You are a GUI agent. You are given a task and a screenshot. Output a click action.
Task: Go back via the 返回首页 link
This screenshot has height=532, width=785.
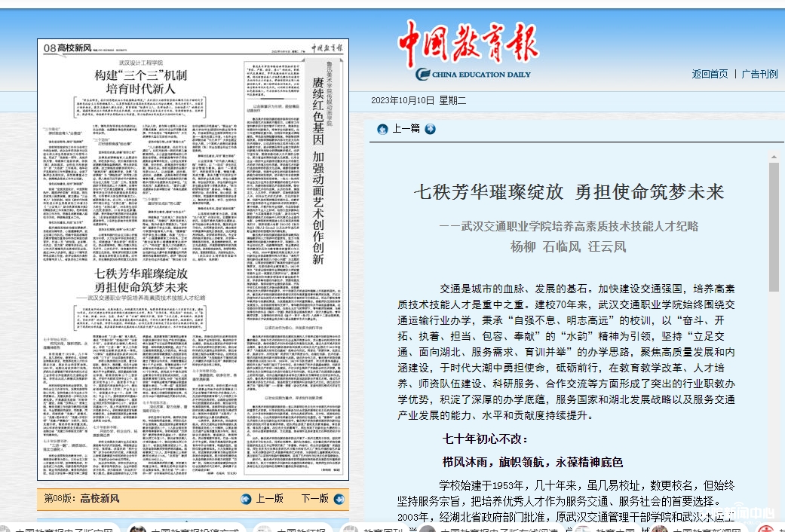[710, 74]
